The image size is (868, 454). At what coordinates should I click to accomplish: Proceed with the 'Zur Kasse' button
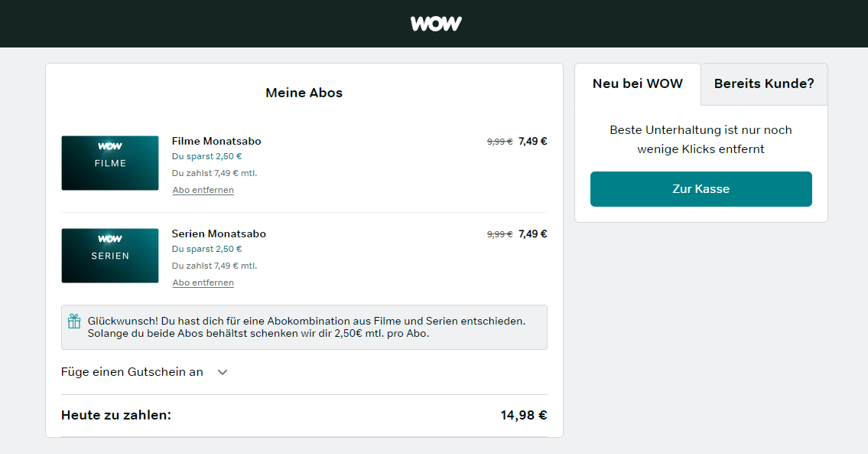click(x=701, y=189)
